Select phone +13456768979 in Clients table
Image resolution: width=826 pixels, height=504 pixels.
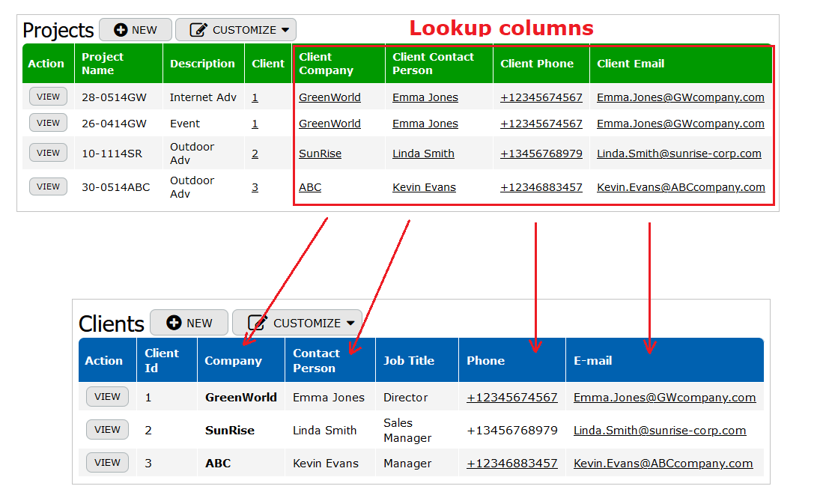tap(512, 431)
